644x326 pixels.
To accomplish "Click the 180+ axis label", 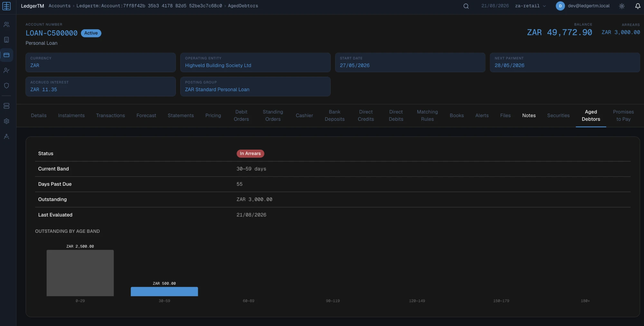I will [x=585, y=301].
